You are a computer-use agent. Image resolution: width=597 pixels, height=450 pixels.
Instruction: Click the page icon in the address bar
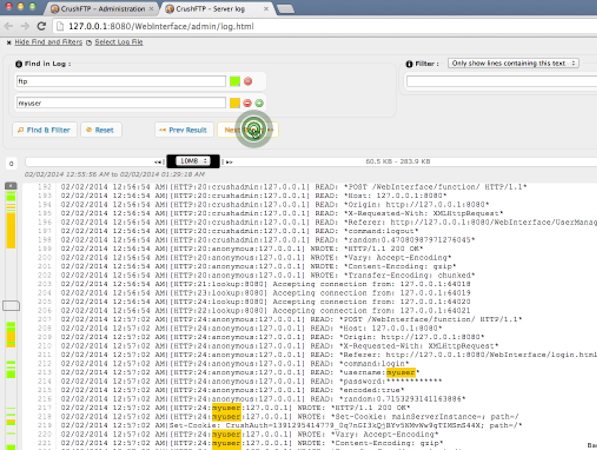(60, 26)
